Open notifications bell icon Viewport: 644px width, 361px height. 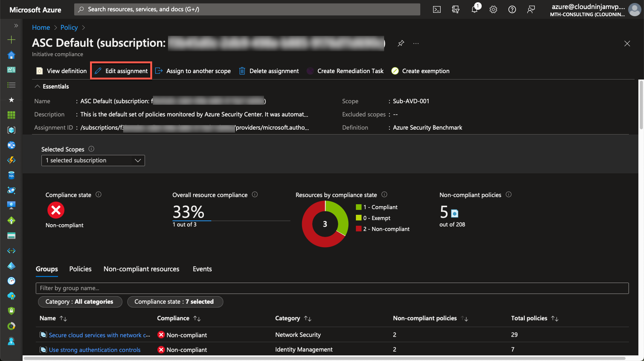pyautogui.click(x=475, y=9)
